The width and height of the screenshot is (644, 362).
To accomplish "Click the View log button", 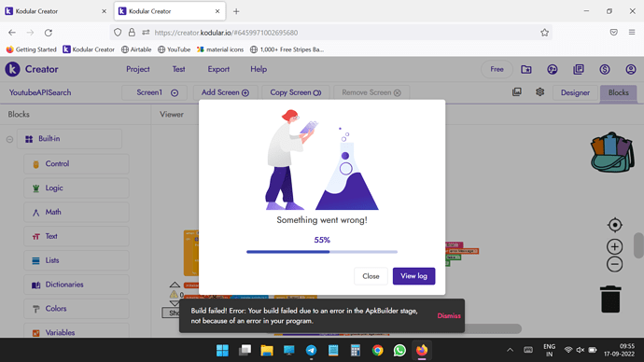I will [x=413, y=276].
